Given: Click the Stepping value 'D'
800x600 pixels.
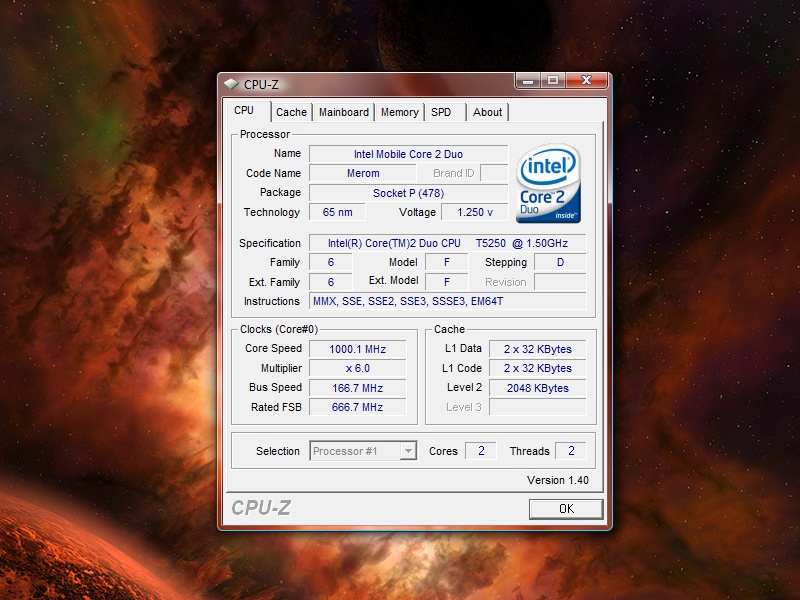Looking at the screenshot, I should coord(560,262).
